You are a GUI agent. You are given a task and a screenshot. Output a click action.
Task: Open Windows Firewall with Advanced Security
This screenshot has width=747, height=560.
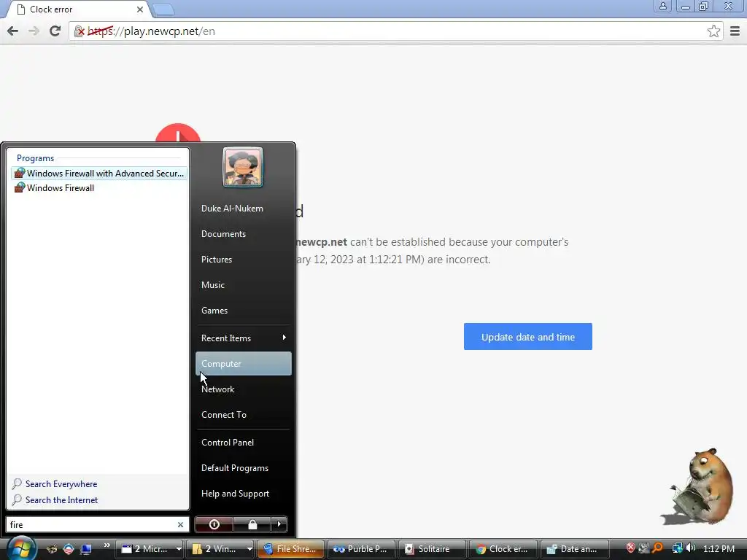pos(99,174)
